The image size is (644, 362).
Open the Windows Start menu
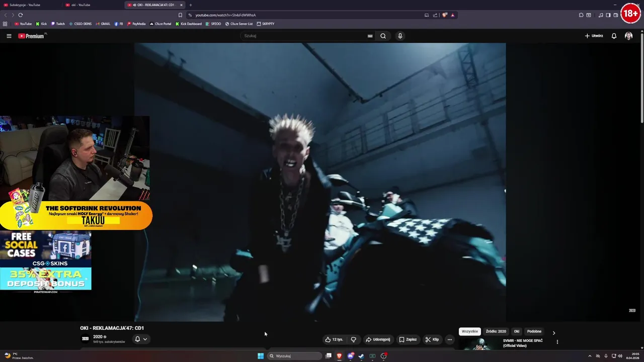261,356
